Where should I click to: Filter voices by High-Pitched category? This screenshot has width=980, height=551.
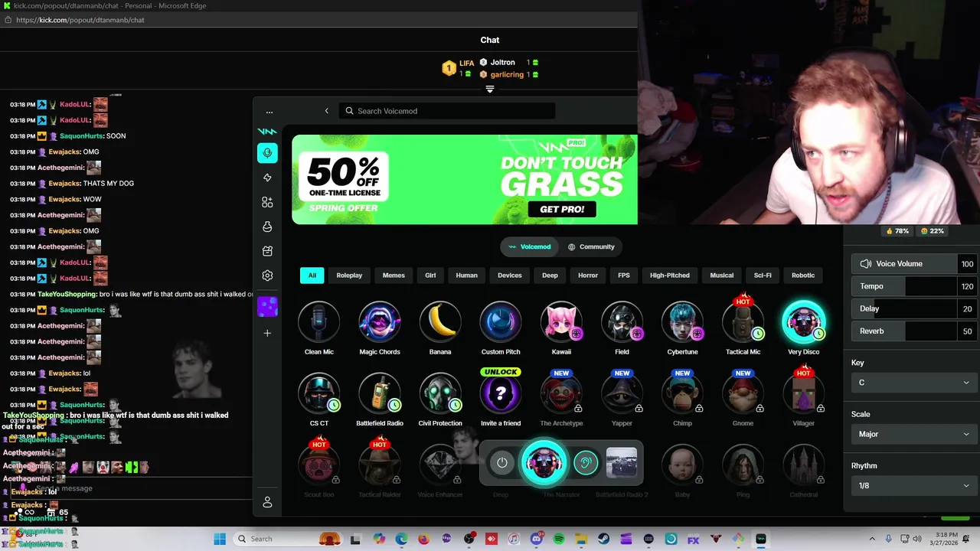coord(670,275)
